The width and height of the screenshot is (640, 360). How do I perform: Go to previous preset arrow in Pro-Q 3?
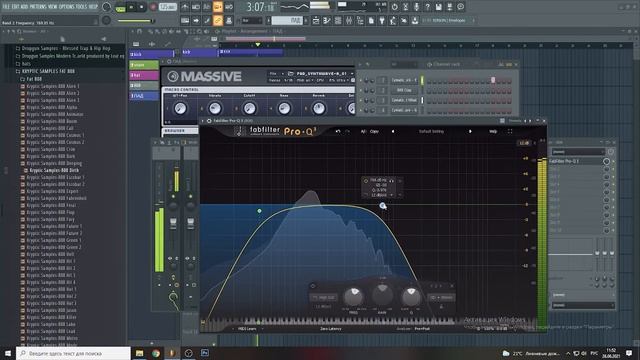(x=393, y=131)
